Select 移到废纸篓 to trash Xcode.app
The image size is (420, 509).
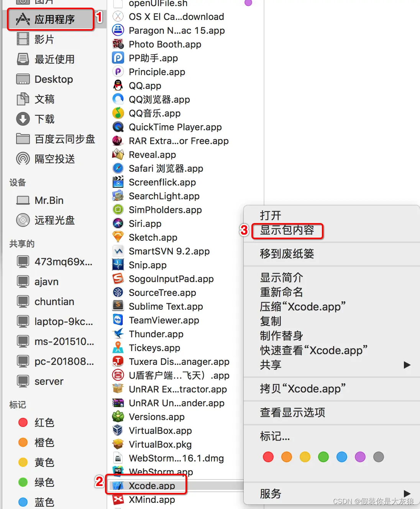click(x=286, y=253)
